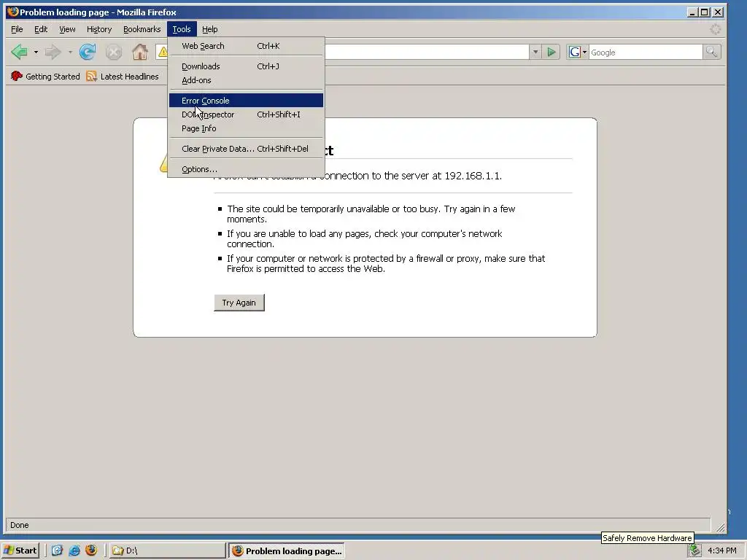This screenshot has height=560, width=747.
Task: Select Page Info menu item
Action: 247,128
